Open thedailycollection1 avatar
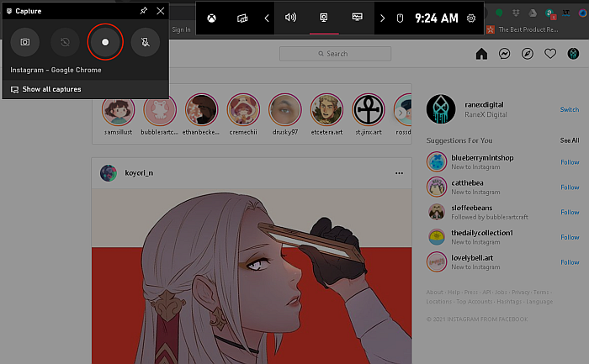This screenshot has height=364, width=589. pyautogui.click(x=437, y=237)
